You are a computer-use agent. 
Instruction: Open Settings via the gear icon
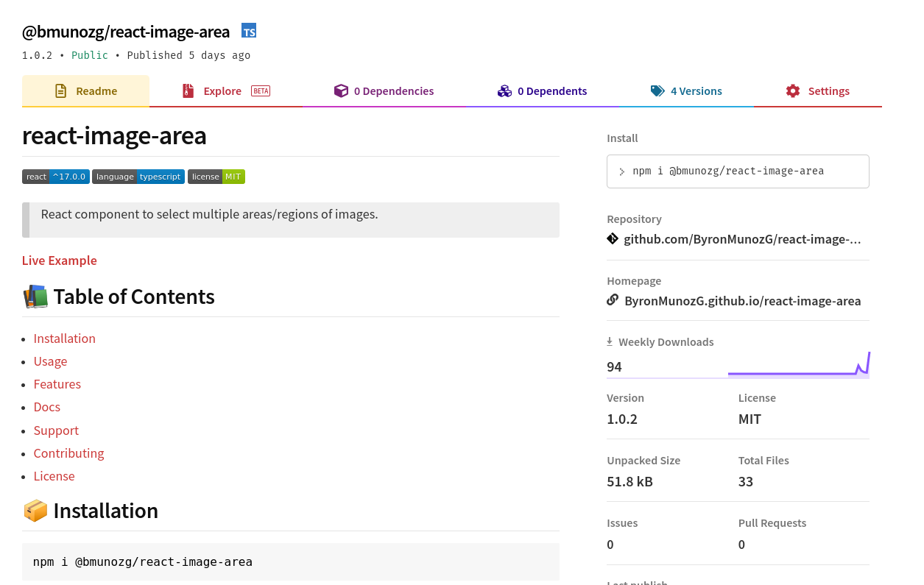(792, 91)
